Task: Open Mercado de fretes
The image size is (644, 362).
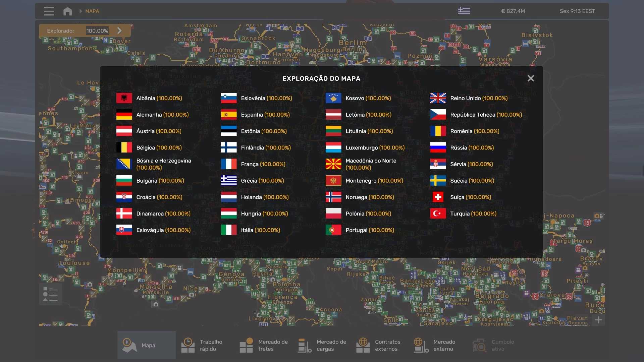Action: 263,345
